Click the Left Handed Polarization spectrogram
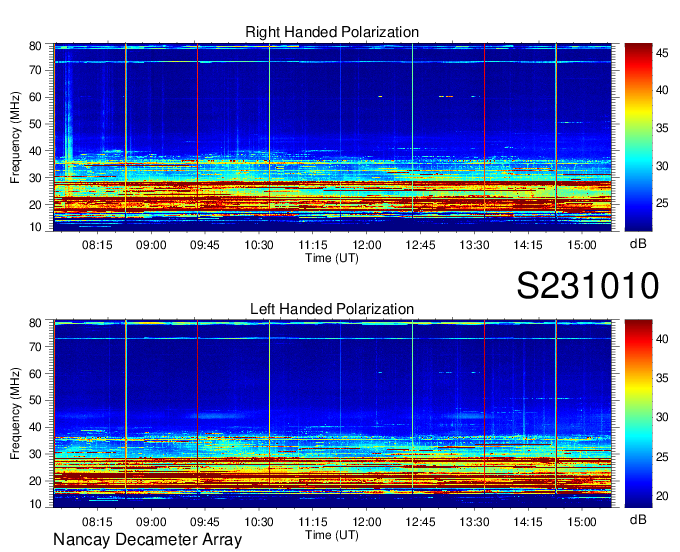Screen dimensions: 680x552 (332, 414)
